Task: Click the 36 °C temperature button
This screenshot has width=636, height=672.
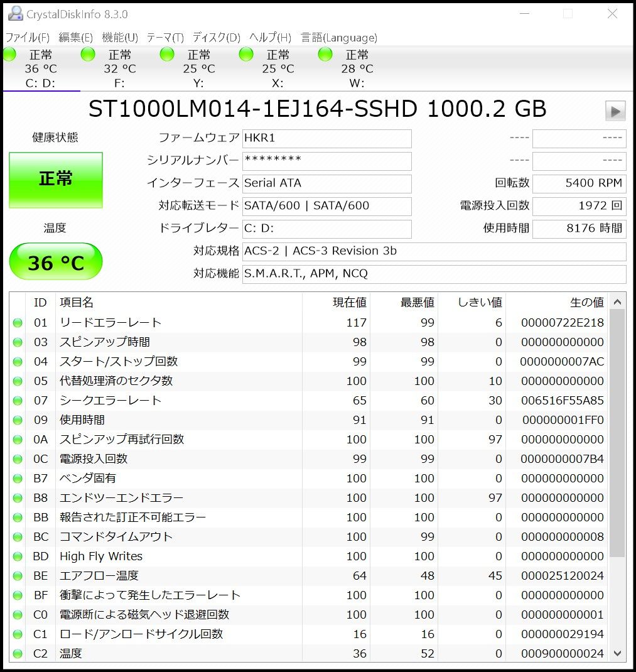Action: [x=56, y=262]
